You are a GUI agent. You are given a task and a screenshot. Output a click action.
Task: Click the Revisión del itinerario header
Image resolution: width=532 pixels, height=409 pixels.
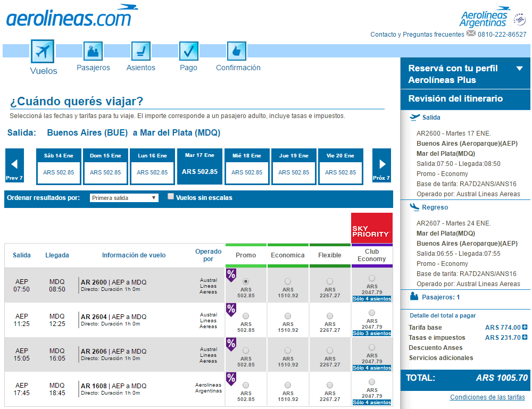pyautogui.click(x=465, y=99)
